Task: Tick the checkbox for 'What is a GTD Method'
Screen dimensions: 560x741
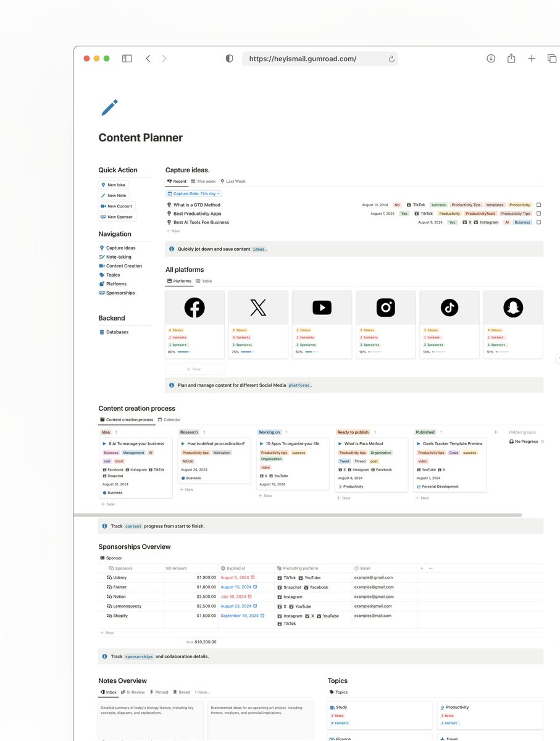Action: tap(538, 205)
